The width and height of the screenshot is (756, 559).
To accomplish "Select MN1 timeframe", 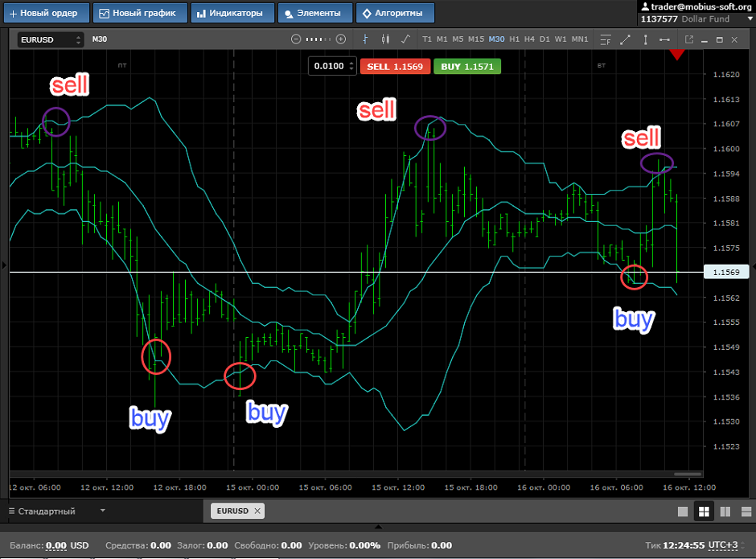I will coord(580,39).
